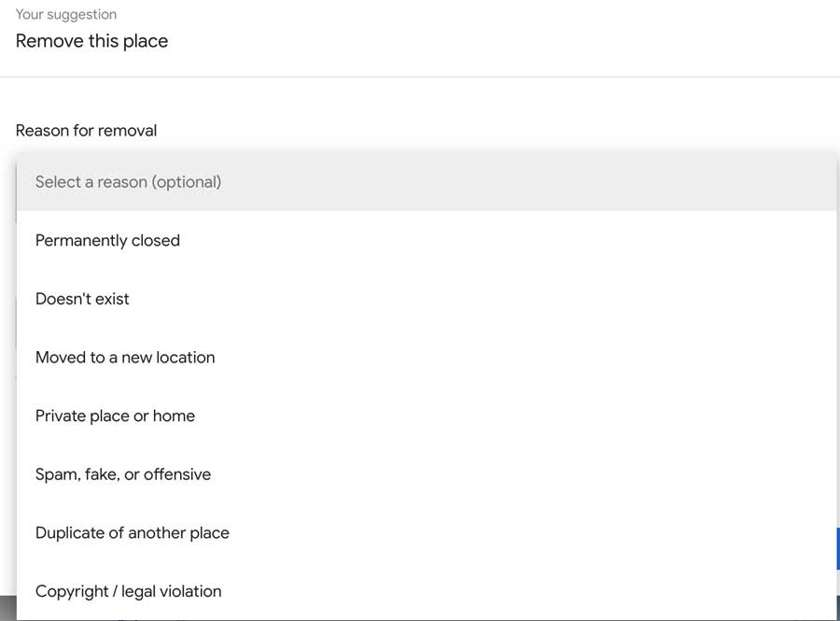The width and height of the screenshot is (840, 621).
Task: Mark the place as shut down for good
Action: click(x=107, y=241)
